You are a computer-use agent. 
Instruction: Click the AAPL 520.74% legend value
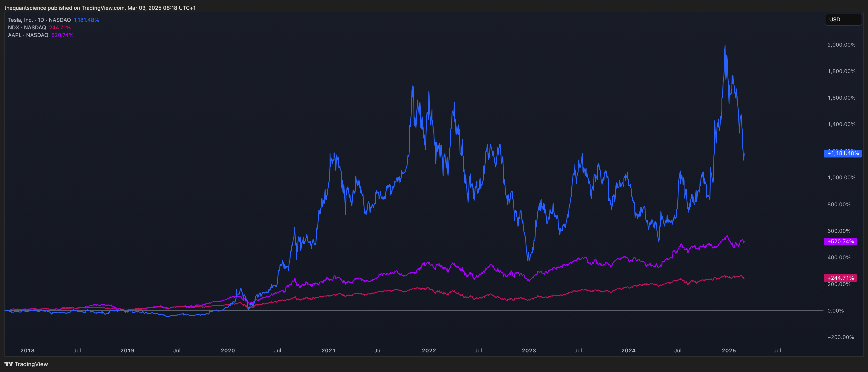63,35
